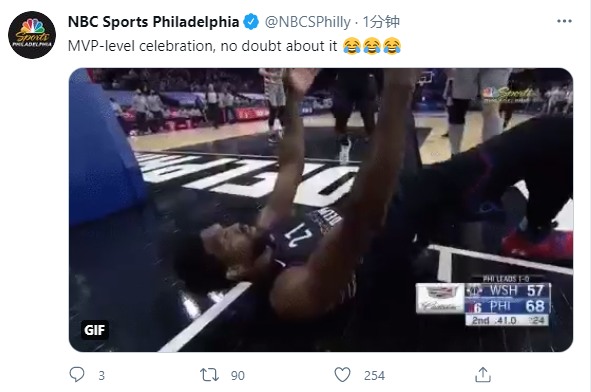Open the three-dot more options menu
591x392 pixels.
pos(564,21)
